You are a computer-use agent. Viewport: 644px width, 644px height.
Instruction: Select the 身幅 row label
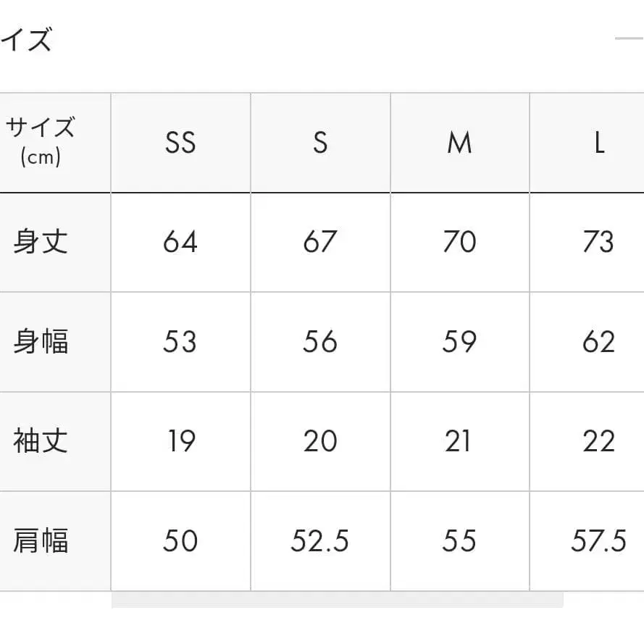pos(41,342)
